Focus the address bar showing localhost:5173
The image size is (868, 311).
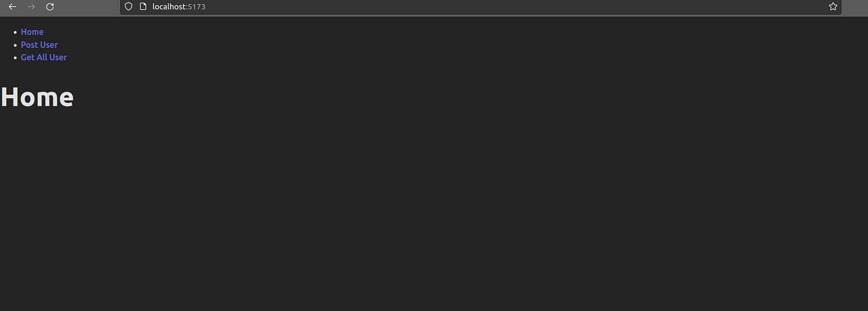(x=480, y=7)
